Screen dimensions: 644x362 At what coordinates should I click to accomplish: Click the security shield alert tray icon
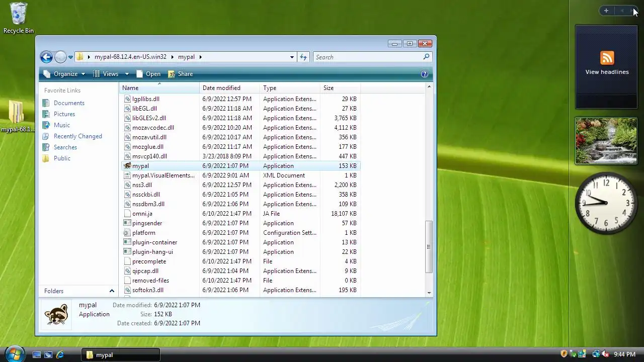coord(564,354)
